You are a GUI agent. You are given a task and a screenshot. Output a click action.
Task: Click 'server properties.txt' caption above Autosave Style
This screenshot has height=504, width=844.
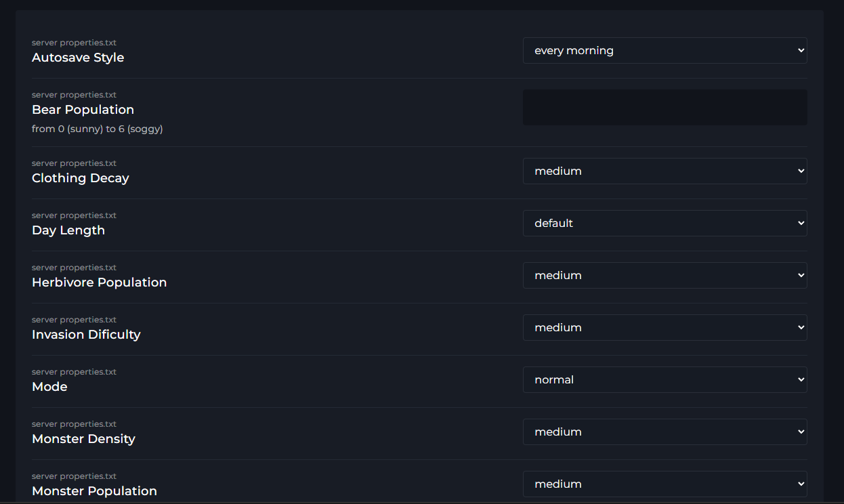[x=74, y=43]
